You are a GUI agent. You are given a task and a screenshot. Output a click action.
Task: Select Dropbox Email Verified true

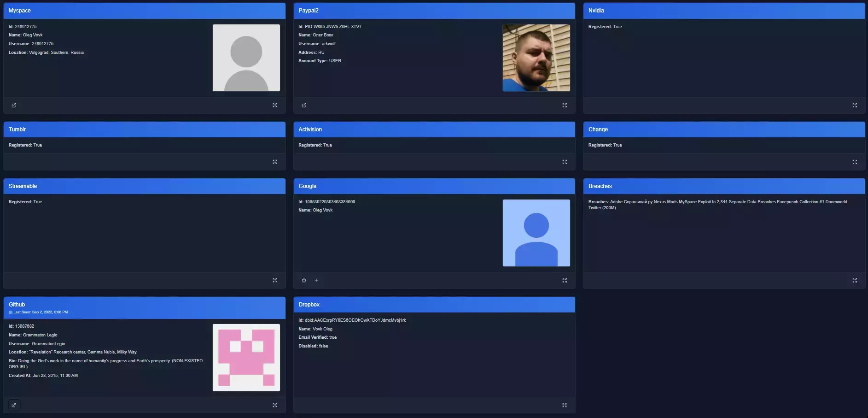click(x=317, y=337)
